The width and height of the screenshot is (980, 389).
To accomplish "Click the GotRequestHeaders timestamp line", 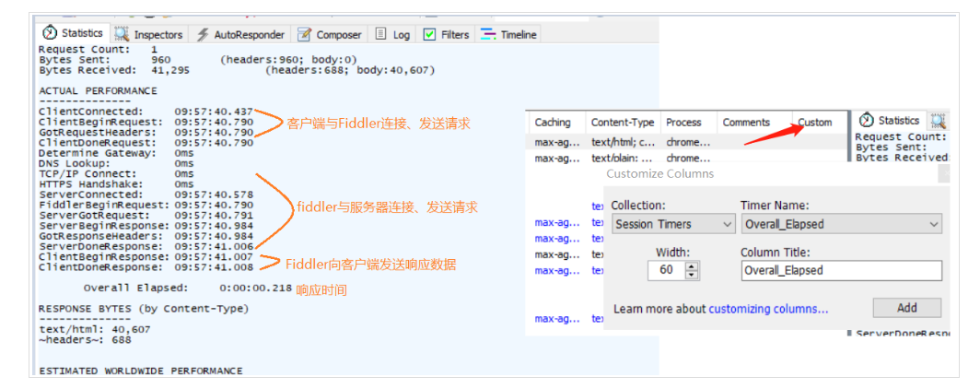I will 146,132.
